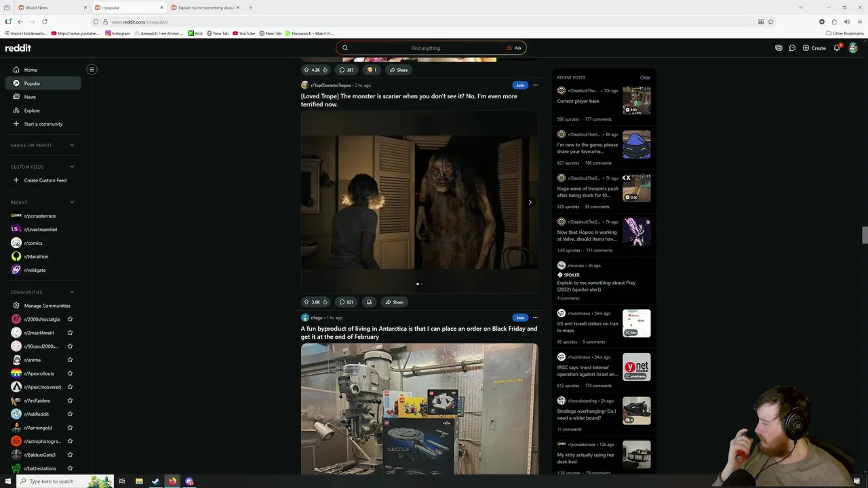Go back using browser back arrow
This screenshot has width=868, height=488.
pos(20,22)
